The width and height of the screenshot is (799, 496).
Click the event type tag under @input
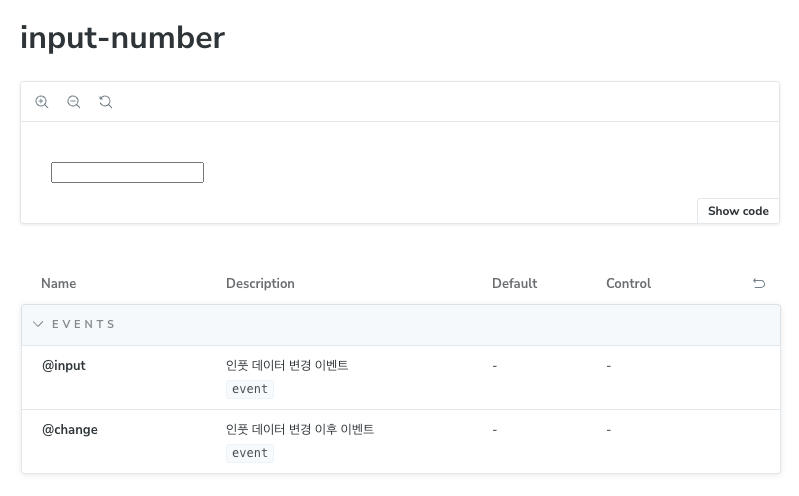(x=250, y=389)
